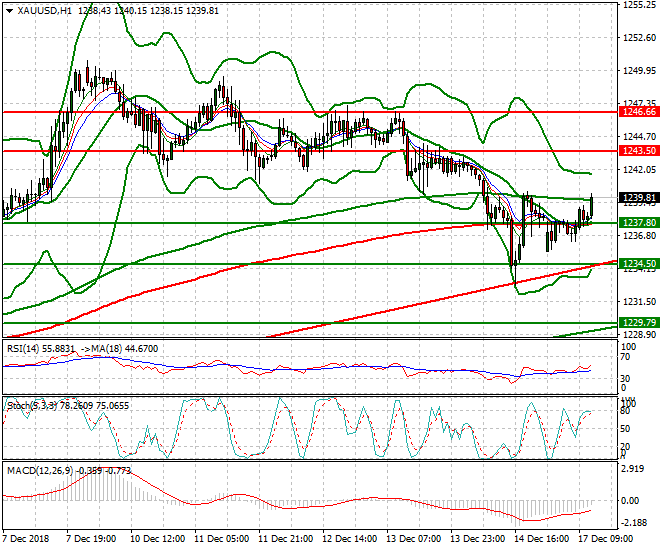The height and width of the screenshot is (550, 660).
Task: Select the green 1229.79 price level tag
Action: [638, 323]
